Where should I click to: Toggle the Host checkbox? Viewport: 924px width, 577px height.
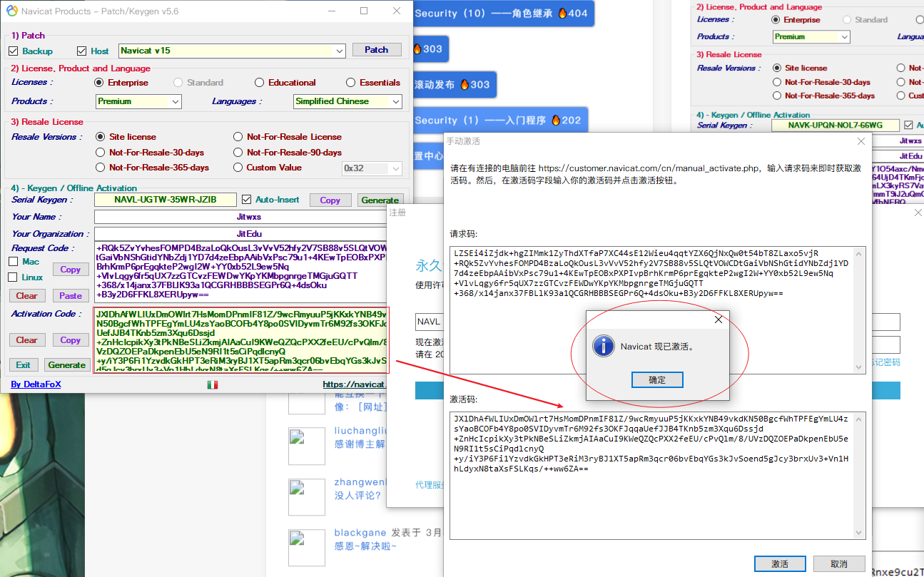pos(81,51)
